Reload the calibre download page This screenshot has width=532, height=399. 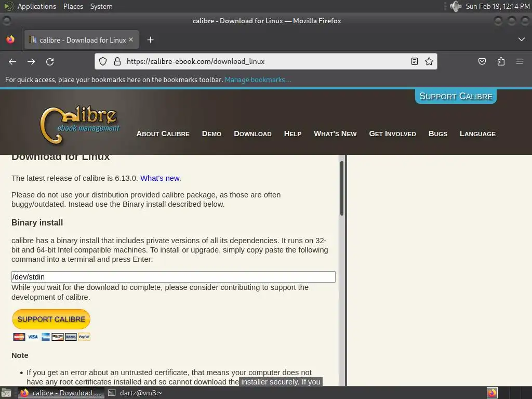tap(50, 61)
